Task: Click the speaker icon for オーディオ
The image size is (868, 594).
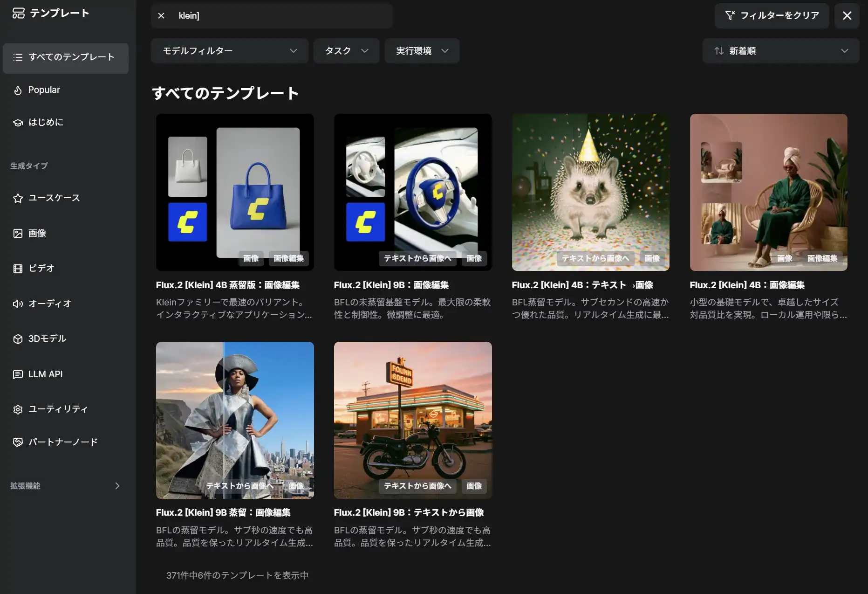Action: coord(18,304)
